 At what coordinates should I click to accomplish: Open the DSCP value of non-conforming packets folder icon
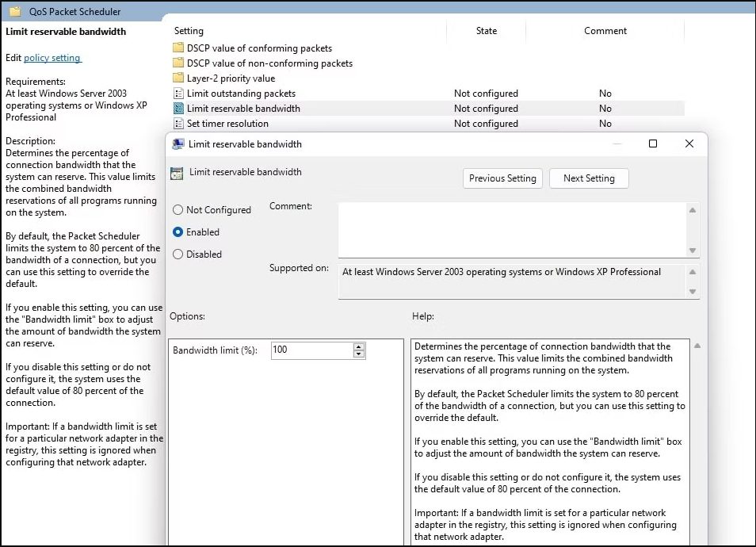click(x=178, y=63)
